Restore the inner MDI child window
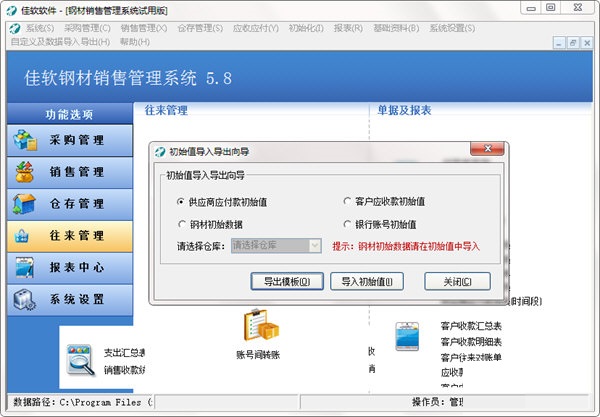Image resolution: width=600 pixels, height=417 pixels. coord(573,42)
